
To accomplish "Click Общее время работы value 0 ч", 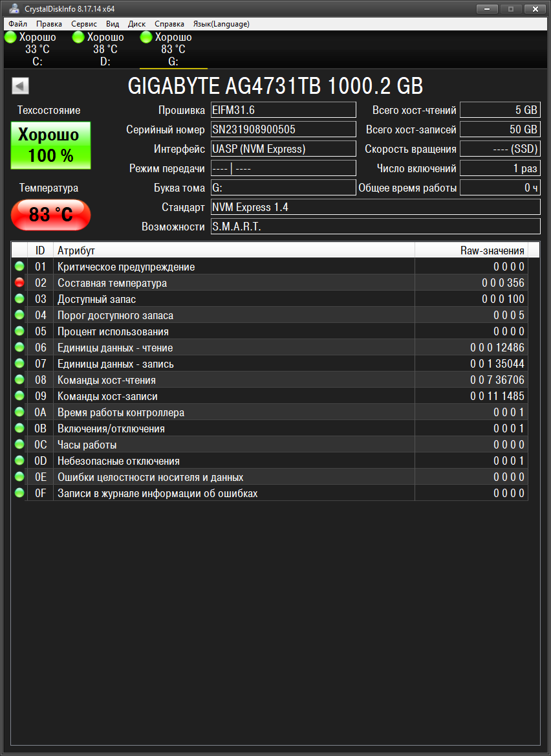I will coord(500,188).
